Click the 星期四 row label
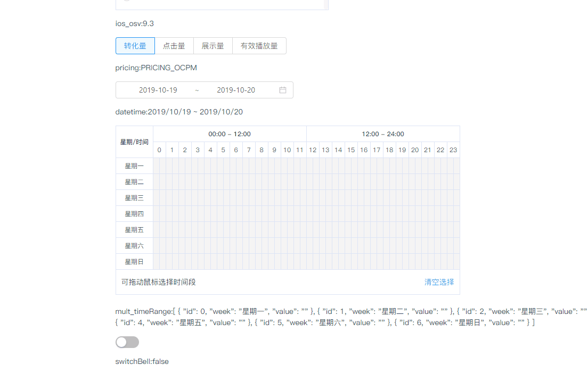588x373 pixels. pos(134,213)
